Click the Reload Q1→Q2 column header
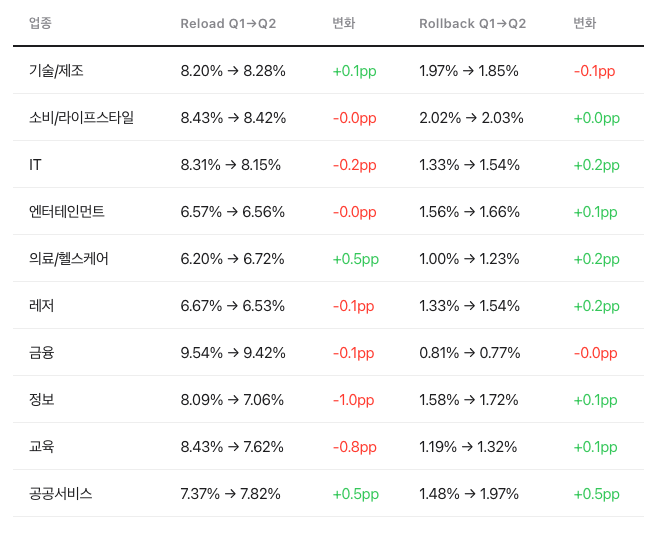655x533 pixels. (x=228, y=23)
